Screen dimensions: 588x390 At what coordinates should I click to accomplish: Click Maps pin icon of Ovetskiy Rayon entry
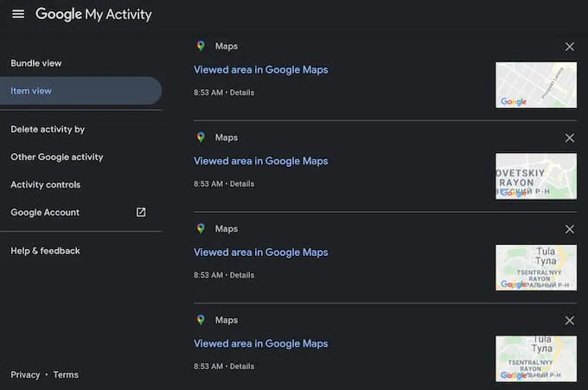201,137
